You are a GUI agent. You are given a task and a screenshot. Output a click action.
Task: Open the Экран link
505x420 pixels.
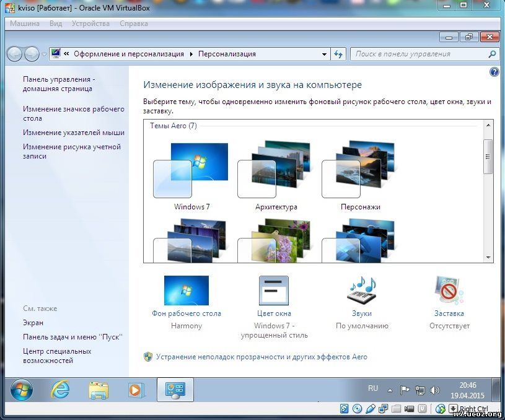[33, 322]
